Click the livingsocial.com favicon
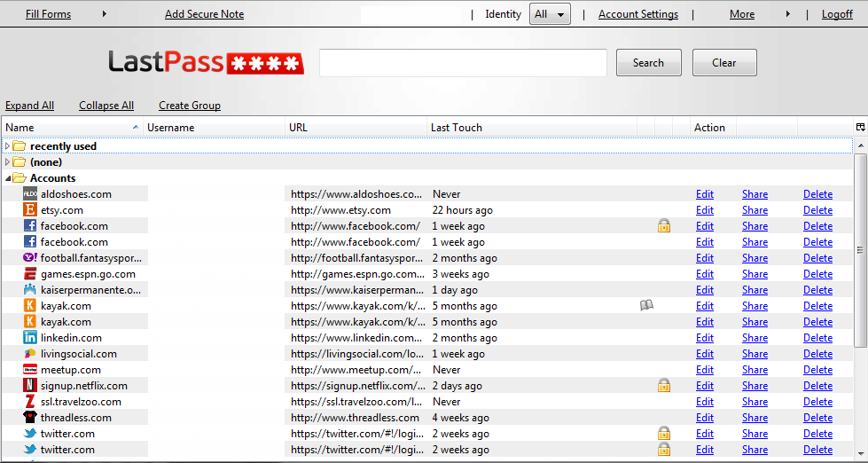 (x=30, y=353)
